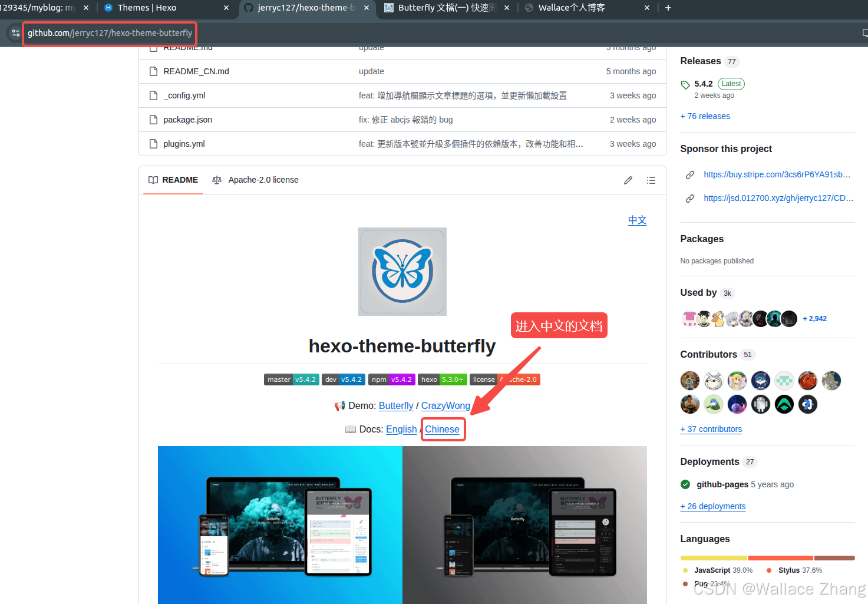Open the Releases heading link
This screenshot has width=868, height=604.
click(x=709, y=61)
